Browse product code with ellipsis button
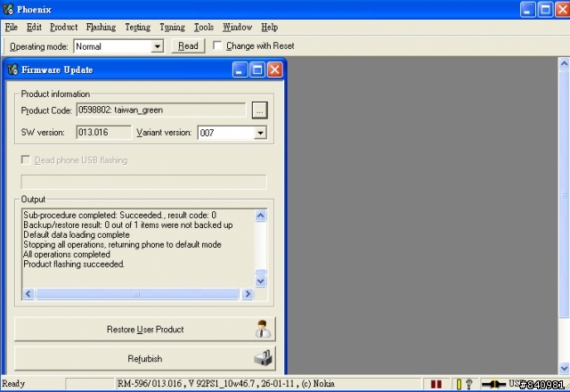The height and width of the screenshot is (392, 570). 259,110
